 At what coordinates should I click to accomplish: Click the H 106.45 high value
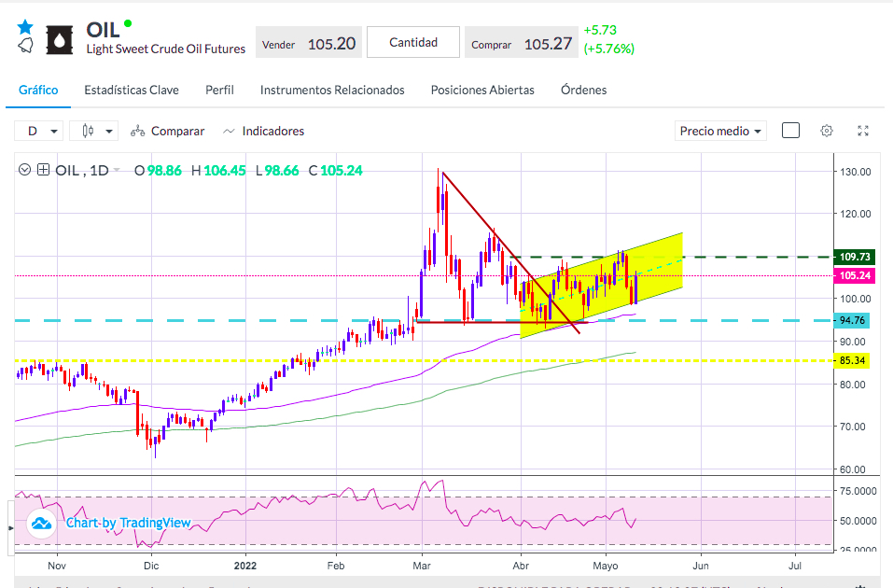pyautogui.click(x=218, y=171)
